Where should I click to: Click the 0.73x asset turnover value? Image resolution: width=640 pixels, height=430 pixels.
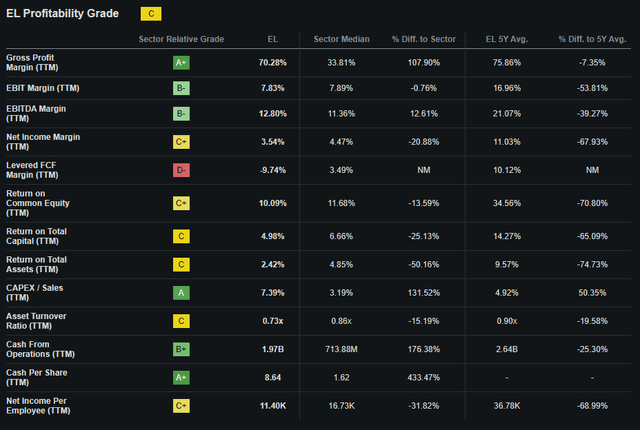(273, 321)
